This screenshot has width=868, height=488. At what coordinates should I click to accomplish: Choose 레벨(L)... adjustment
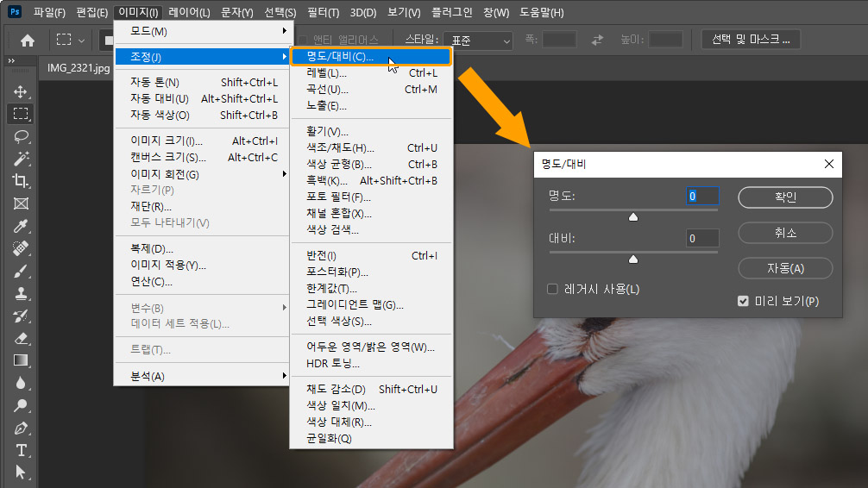[x=372, y=73]
